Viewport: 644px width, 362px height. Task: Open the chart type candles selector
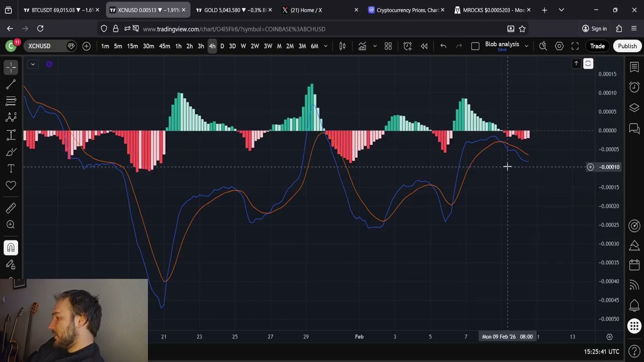(343, 46)
